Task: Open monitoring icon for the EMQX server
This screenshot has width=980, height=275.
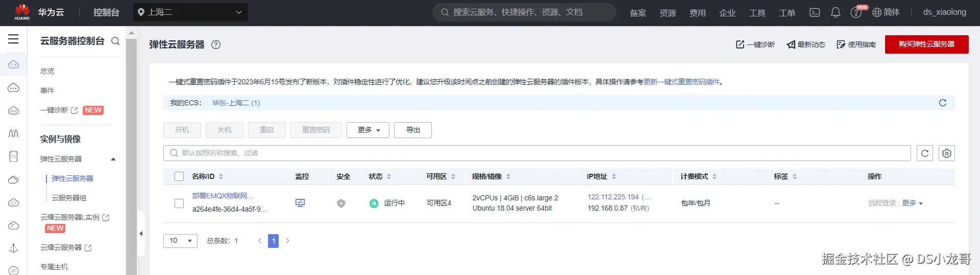Action: [x=300, y=203]
